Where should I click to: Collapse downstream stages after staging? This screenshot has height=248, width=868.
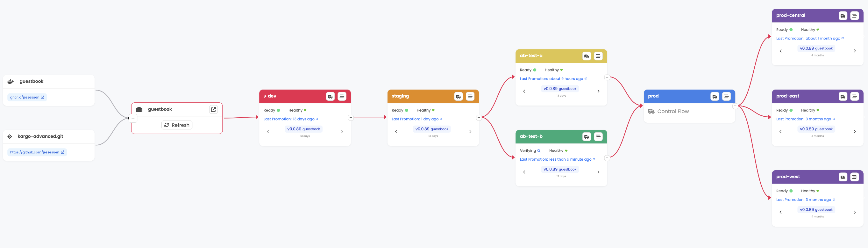[479, 117]
